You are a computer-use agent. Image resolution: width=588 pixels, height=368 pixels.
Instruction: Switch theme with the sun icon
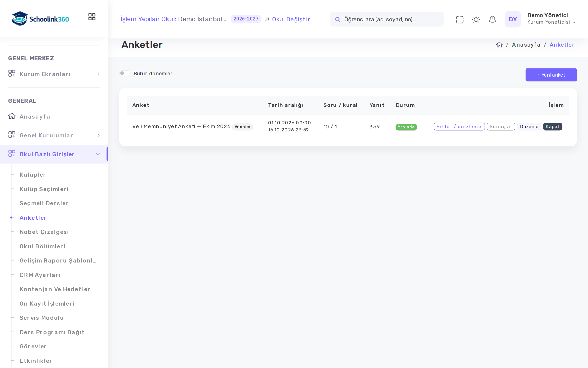click(x=476, y=19)
